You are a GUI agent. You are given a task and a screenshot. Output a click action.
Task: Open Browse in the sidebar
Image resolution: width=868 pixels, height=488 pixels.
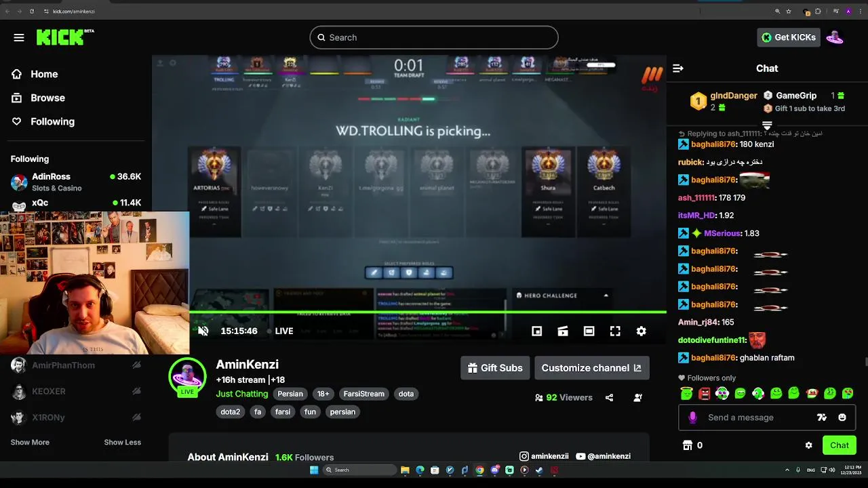[47, 98]
